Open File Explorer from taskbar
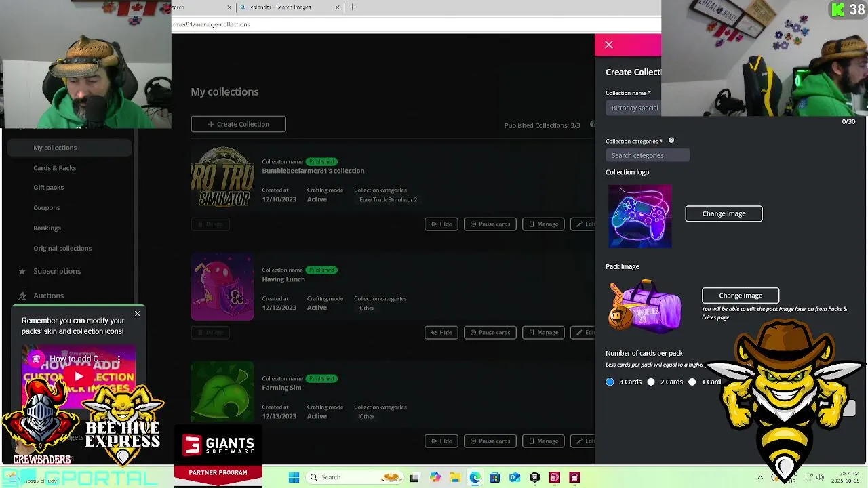Viewport: 868px width, 488px height. (x=454, y=478)
